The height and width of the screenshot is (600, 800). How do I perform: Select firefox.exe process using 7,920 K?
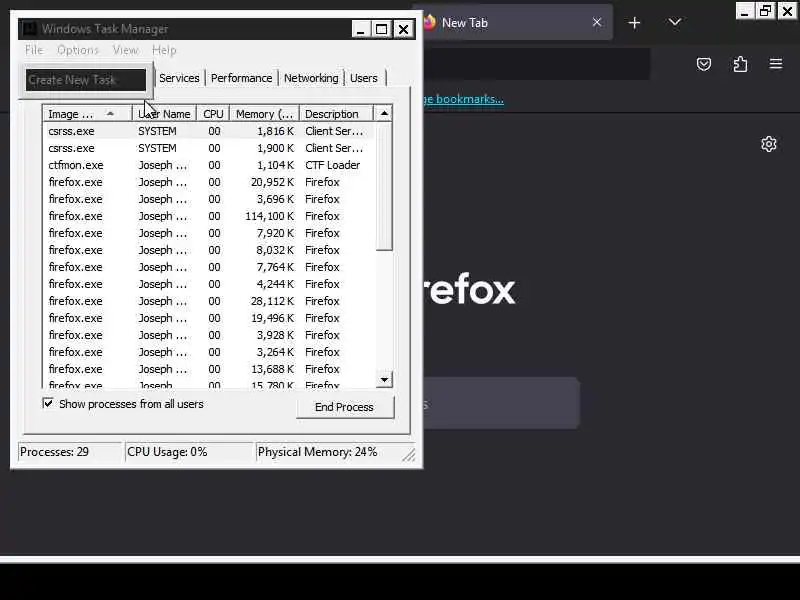209,233
